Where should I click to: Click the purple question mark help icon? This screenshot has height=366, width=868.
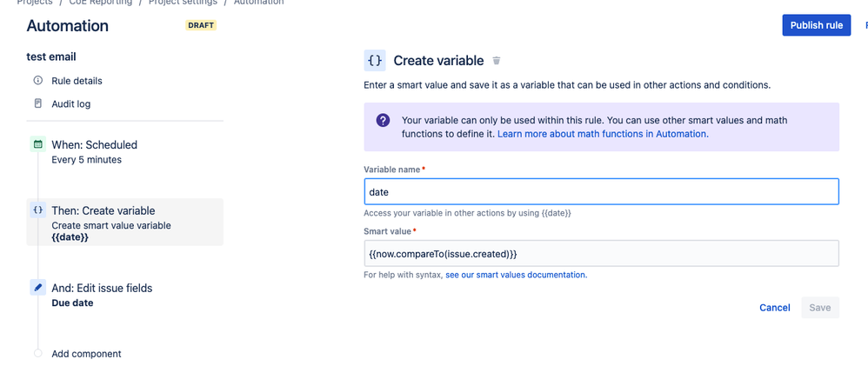pyautogui.click(x=383, y=120)
